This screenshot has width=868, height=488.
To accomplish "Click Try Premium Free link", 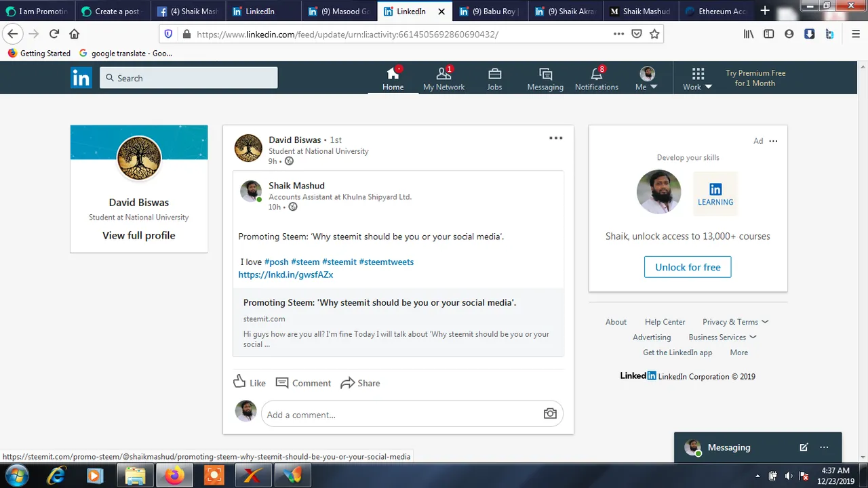I will [x=755, y=78].
